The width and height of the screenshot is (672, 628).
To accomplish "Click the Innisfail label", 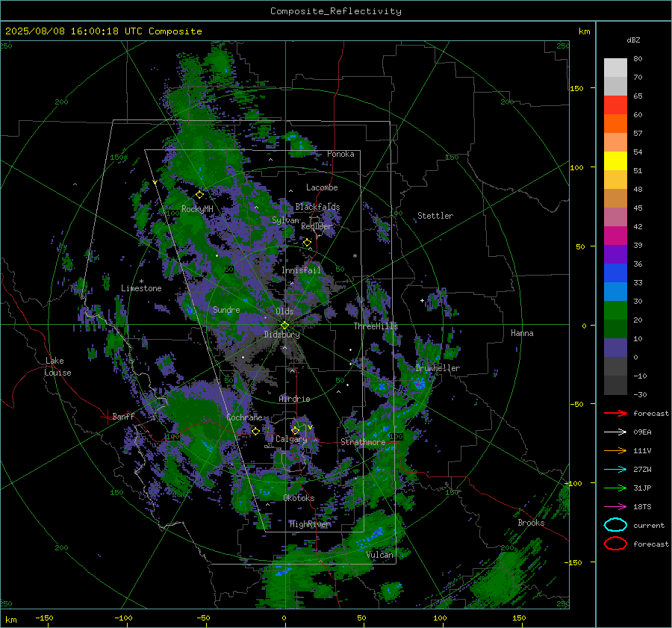I will 301,270.
